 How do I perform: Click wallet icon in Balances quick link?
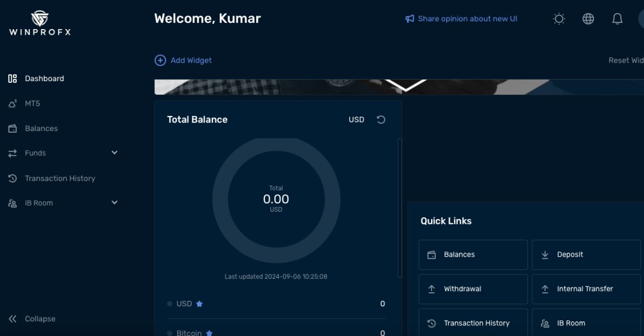pos(432,255)
